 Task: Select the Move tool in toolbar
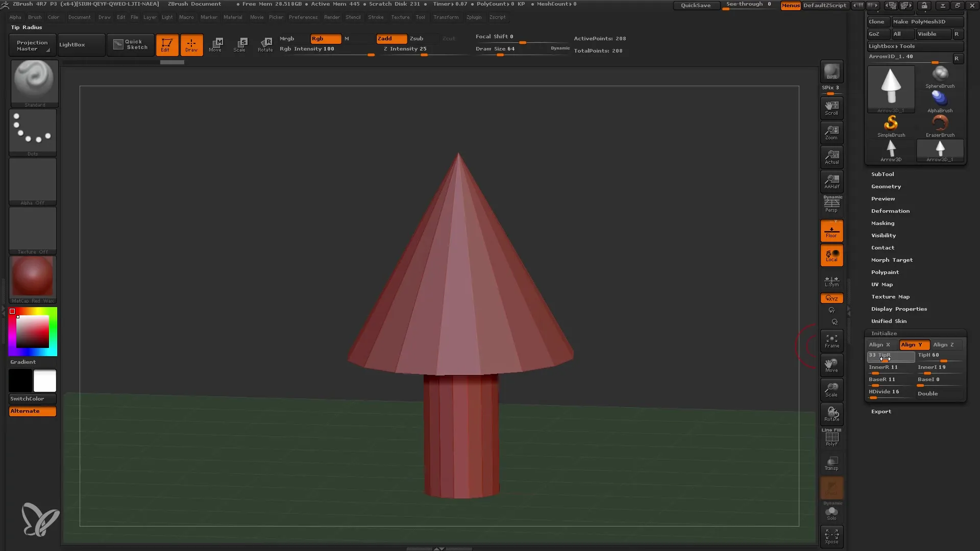(215, 44)
